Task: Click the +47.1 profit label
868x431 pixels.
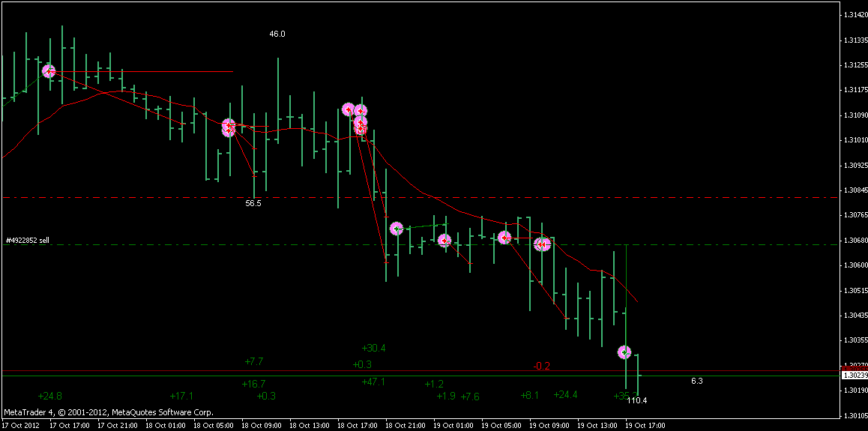Action: [374, 382]
